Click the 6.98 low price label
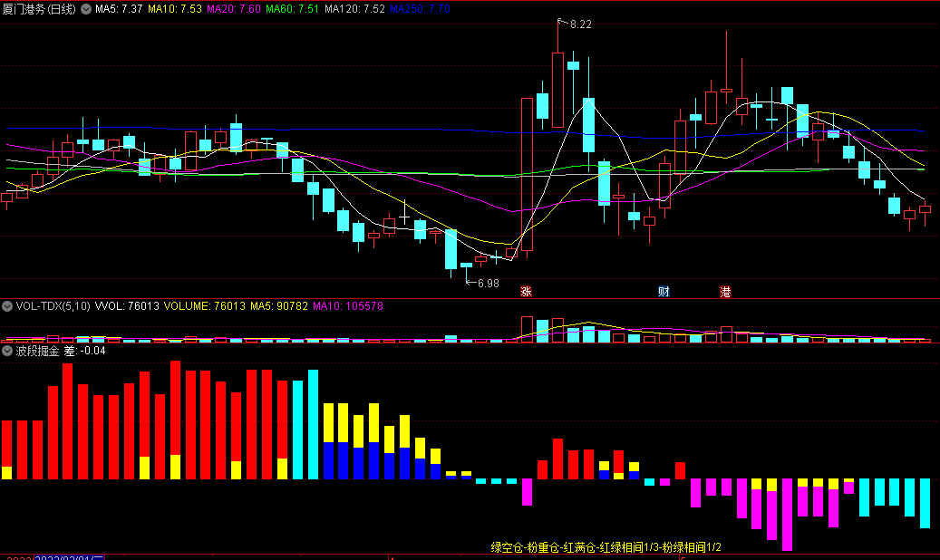940x560 pixels. point(488,283)
